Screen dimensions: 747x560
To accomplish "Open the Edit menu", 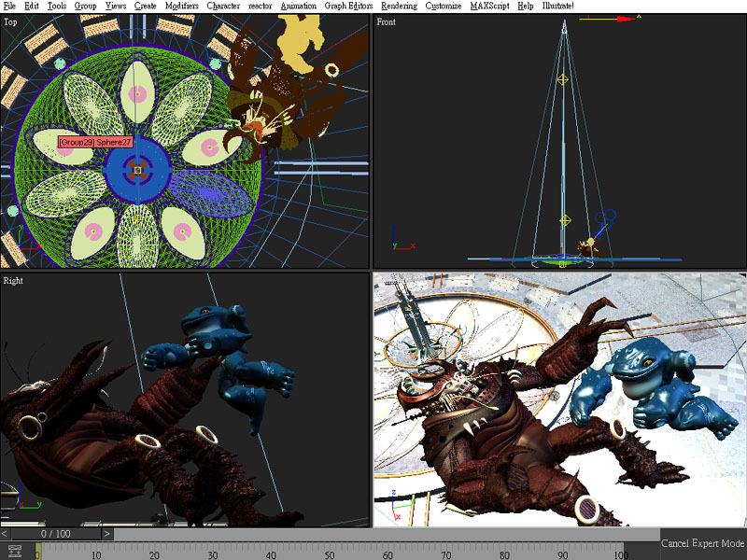I will click(x=32, y=6).
